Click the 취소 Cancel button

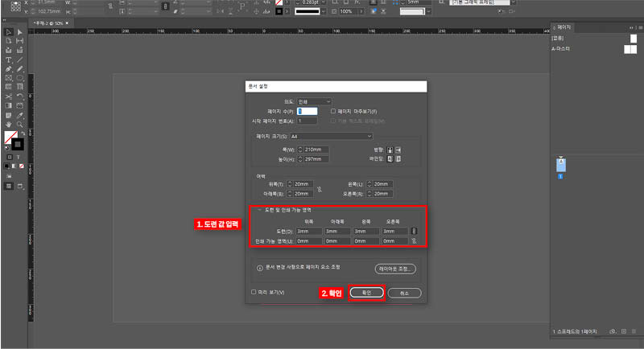pos(405,293)
